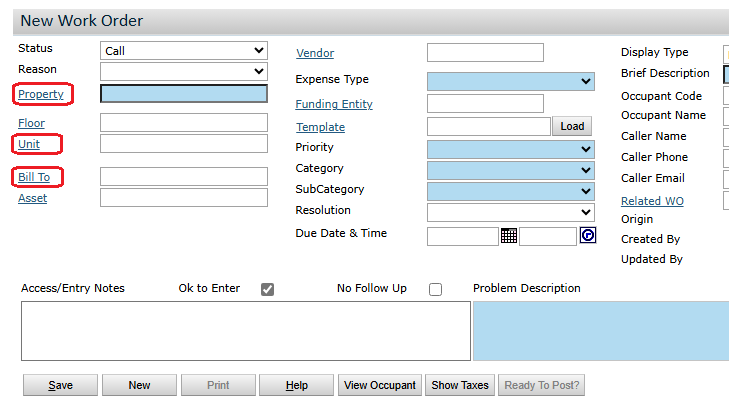Click the Funding Entity link

tap(334, 104)
